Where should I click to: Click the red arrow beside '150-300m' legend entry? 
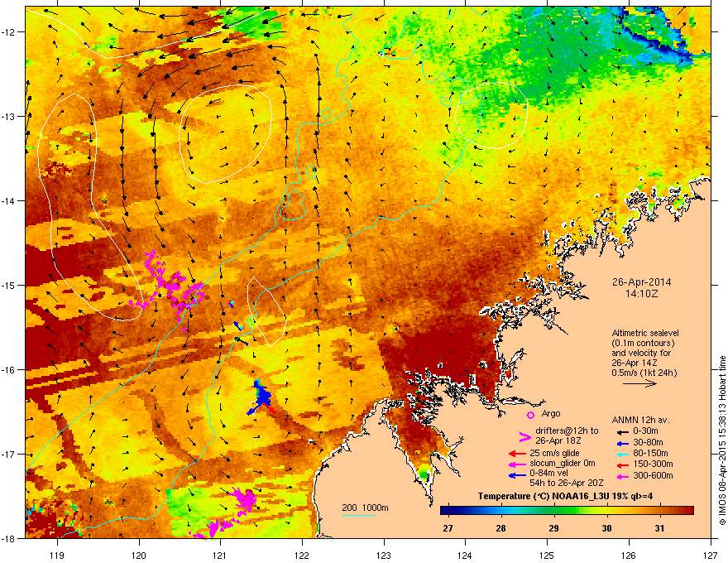pos(621,464)
